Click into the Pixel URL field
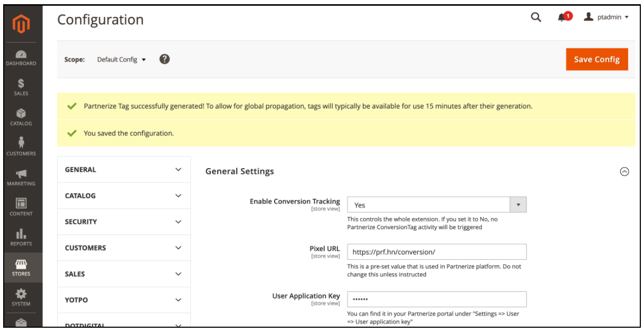Screen dimensions: 644x333 [x=437, y=252]
